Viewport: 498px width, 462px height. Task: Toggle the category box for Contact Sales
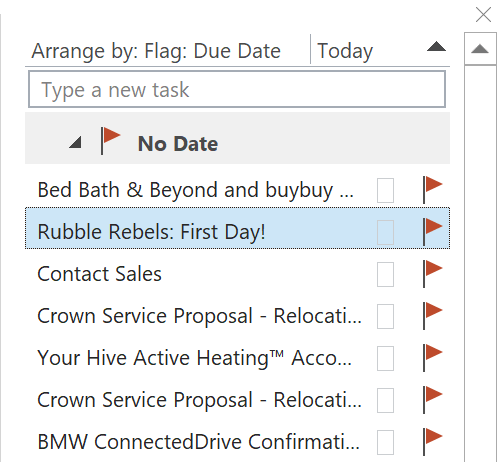tap(385, 274)
